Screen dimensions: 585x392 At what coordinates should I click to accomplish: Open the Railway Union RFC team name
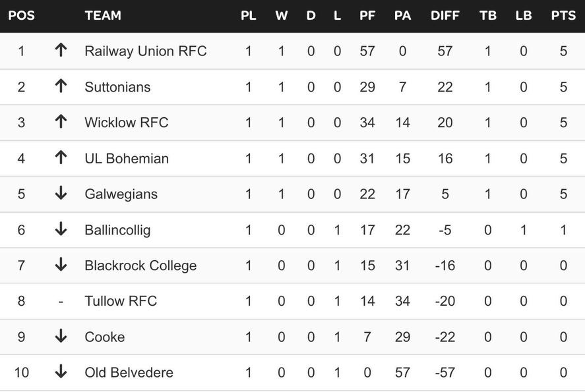tap(146, 51)
